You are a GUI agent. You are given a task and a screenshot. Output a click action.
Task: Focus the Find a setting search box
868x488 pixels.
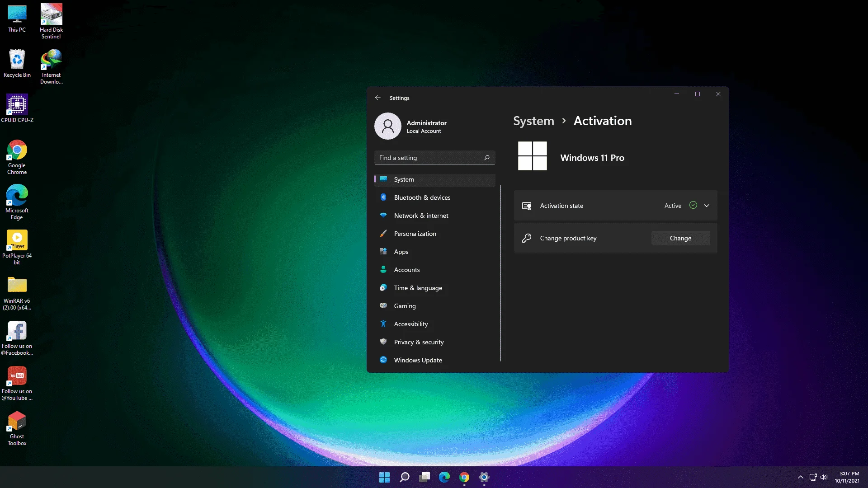coord(435,158)
